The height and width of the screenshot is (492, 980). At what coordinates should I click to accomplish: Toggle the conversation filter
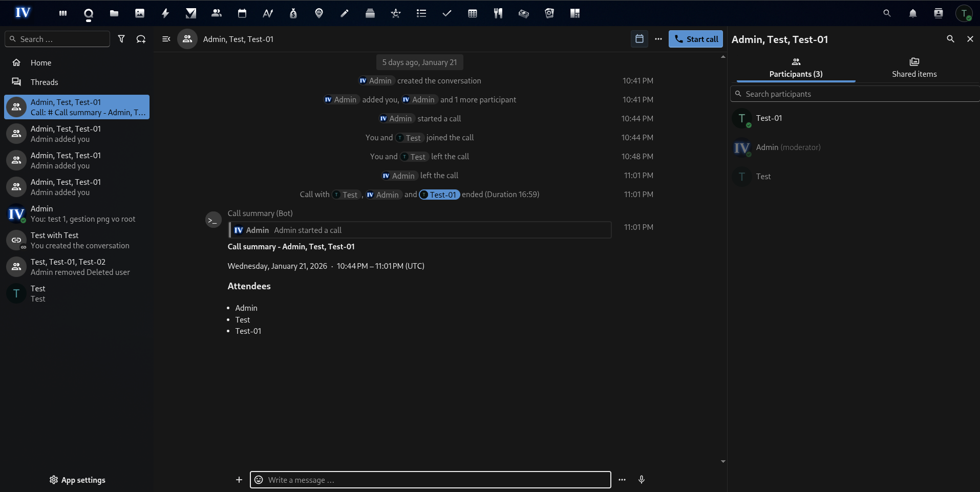coord(121,39)
